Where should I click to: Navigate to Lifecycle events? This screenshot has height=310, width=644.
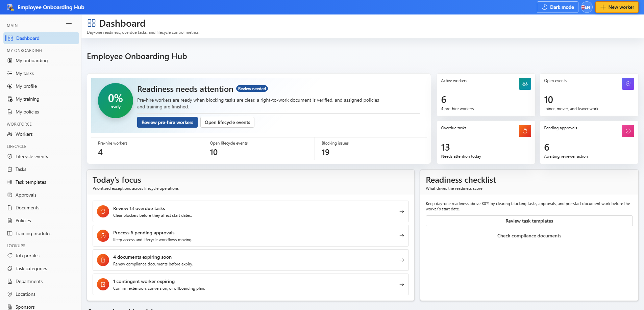[x=41, y=156]
